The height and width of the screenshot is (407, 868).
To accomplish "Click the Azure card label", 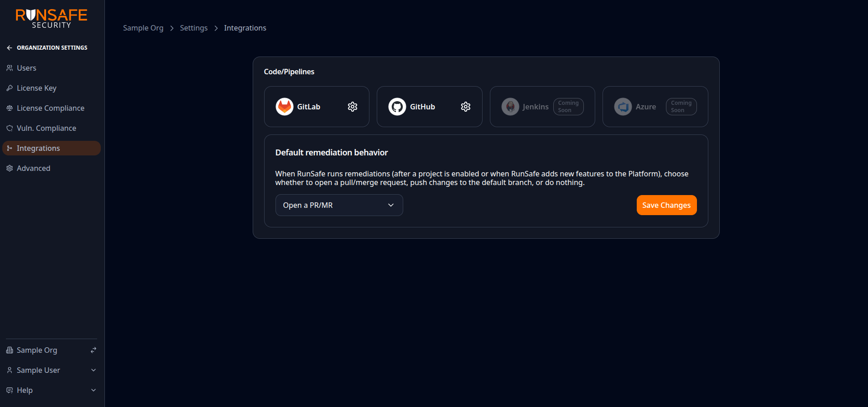I will point(646,107).
